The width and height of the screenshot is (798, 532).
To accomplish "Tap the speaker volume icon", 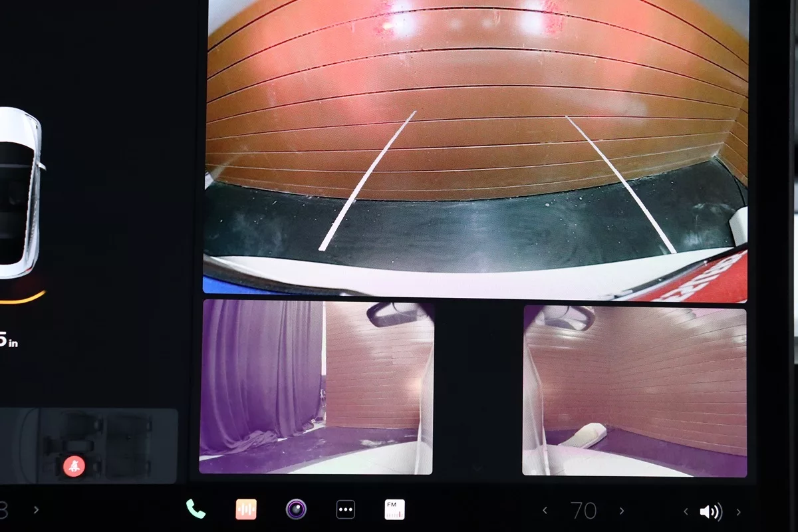I will [710, 511].
